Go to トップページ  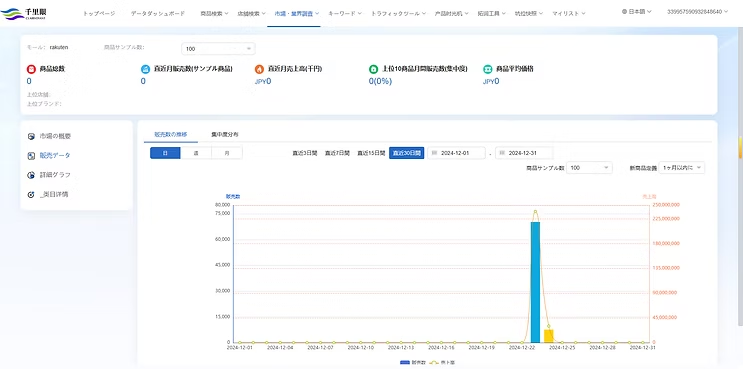[x=99, y=14]
